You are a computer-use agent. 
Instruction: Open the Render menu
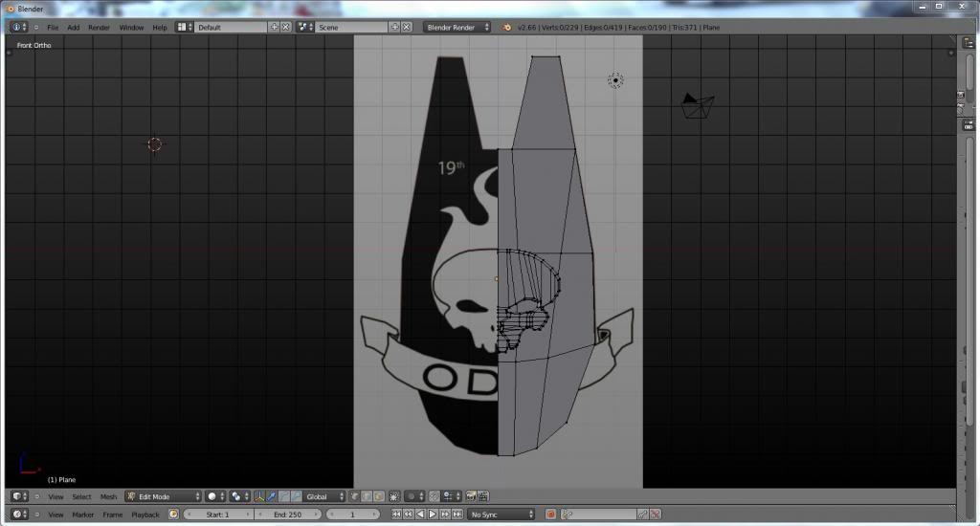click(99, 28)
